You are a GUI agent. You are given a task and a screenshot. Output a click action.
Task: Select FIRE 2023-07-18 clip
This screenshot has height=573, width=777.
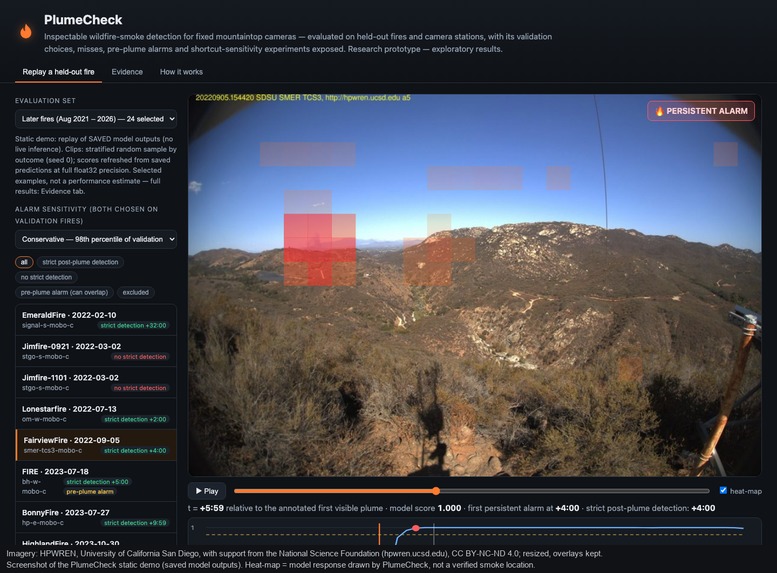pos(96,481)
